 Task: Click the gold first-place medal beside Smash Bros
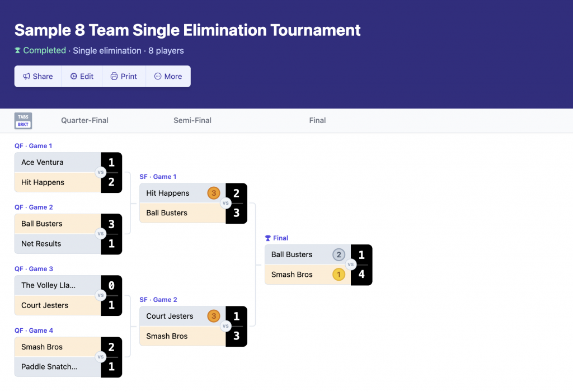click(339, 275)
